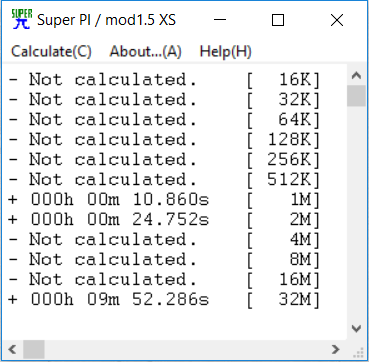Click the horizontal scrollbar left arrow

point(12,349)
